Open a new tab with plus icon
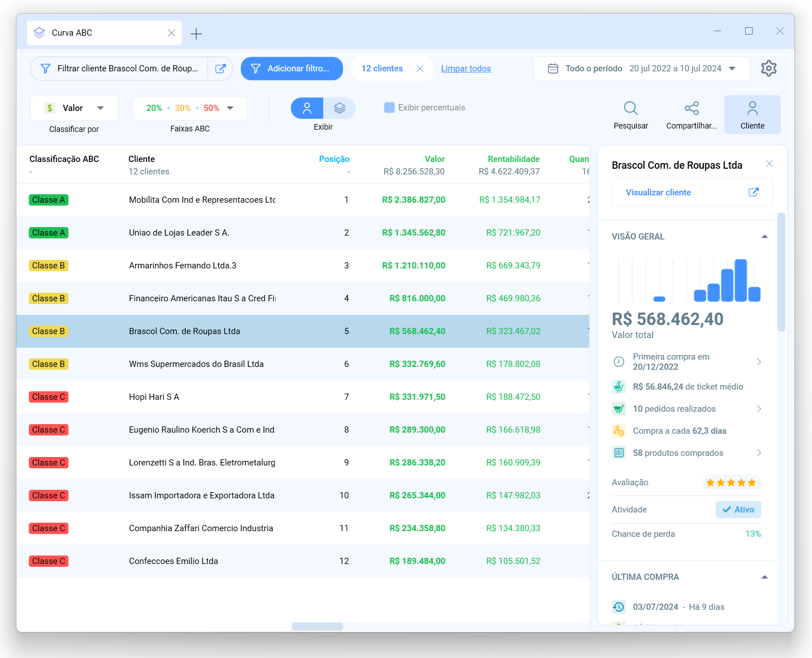The width and height of the screenshot is (812, 658). coord(196,34)
